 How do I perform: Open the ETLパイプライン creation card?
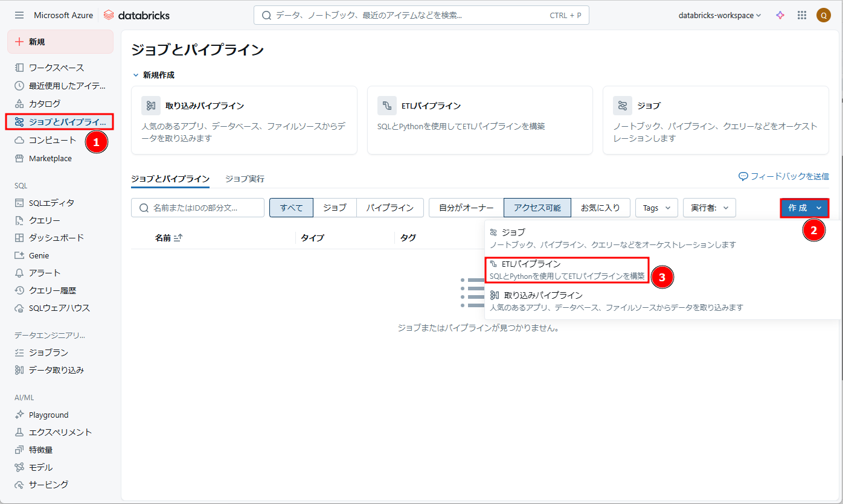pyautogui.click(x=479, y=120)
